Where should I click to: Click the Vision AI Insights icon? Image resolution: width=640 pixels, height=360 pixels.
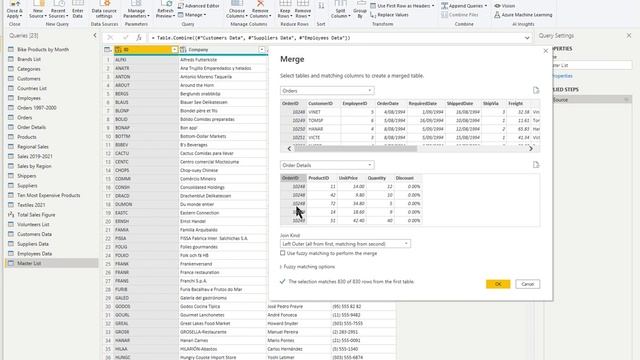pyautogui.click(x=504, y=6)
